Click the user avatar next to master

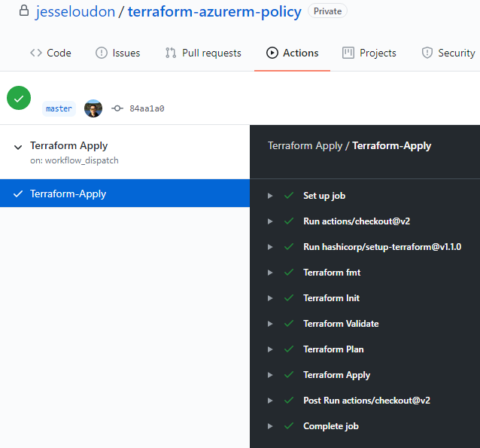tap(93, 108)
